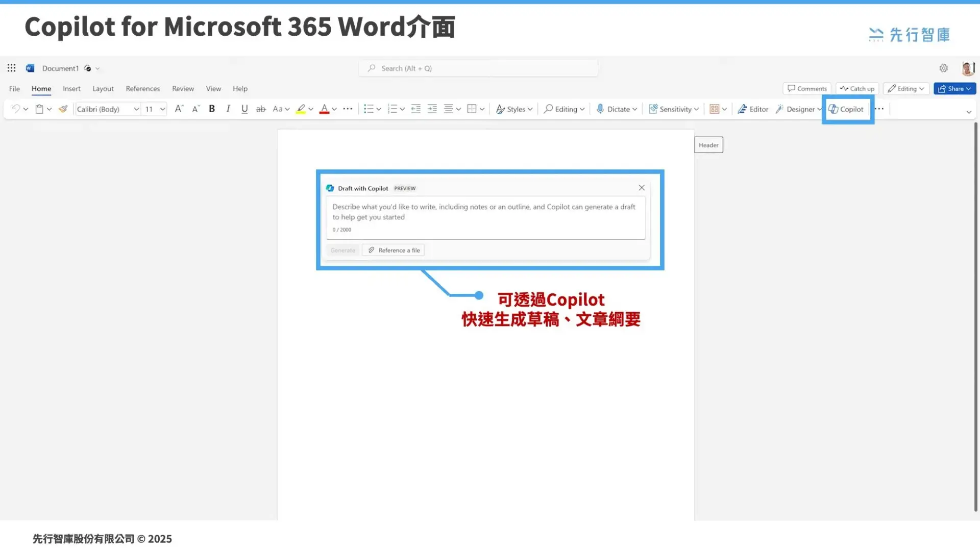The image size is (980, 551).
Task: Click the Share button
Action: click(x=954, y=88)
